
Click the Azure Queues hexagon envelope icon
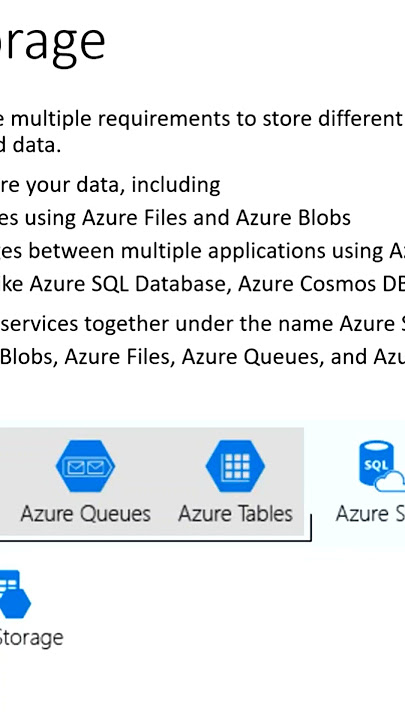85,466
